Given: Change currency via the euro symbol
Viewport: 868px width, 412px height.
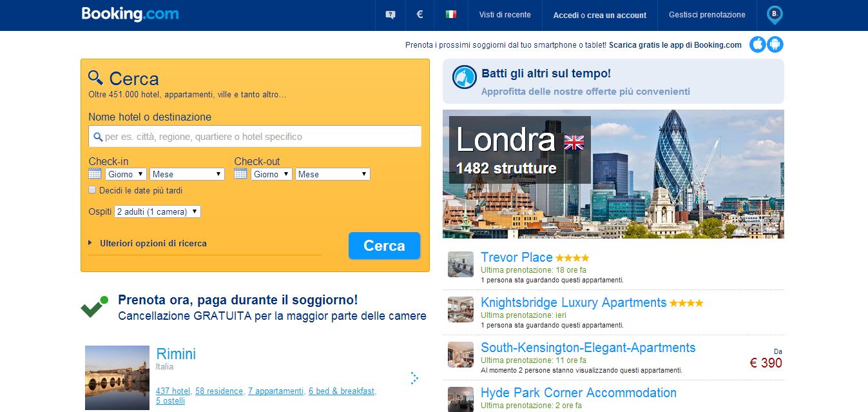Looking at the screenshot, I should click(x=420, y=14).
